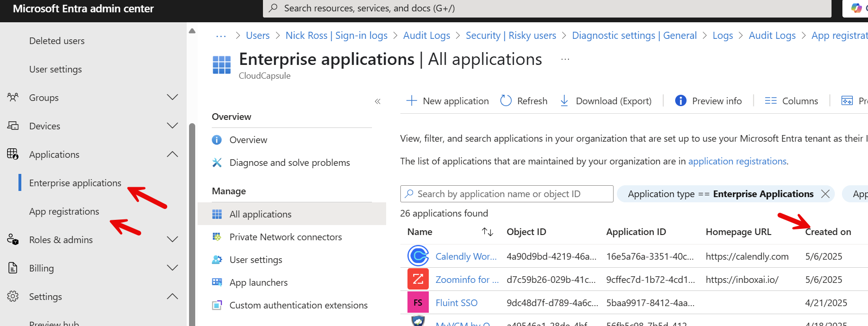Screen dimensions: 868x326
Task: Open Zoominfo for ... application link
Action: (467, 280)
